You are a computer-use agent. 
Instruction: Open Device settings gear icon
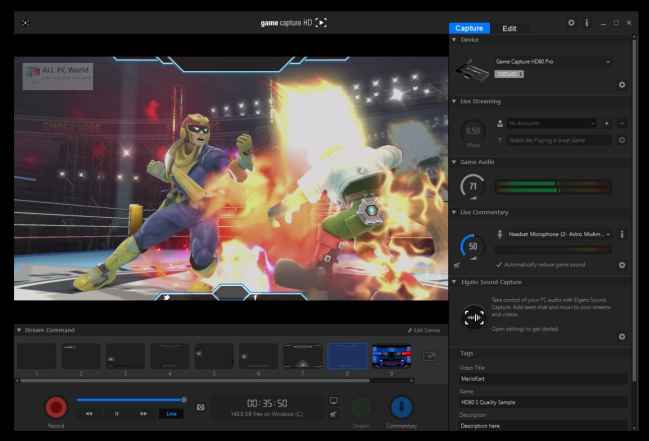point(622,85)
